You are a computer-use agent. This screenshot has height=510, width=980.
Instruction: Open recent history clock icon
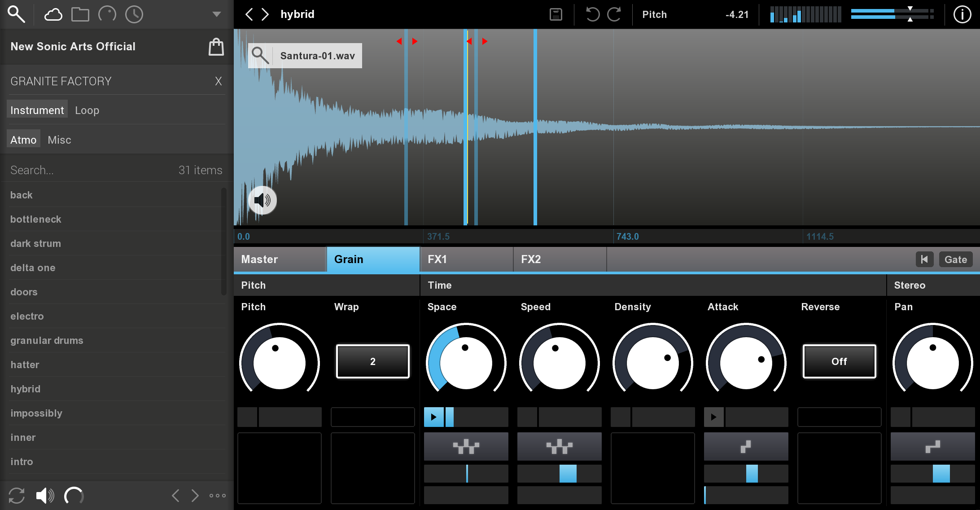tap(134, 14)
